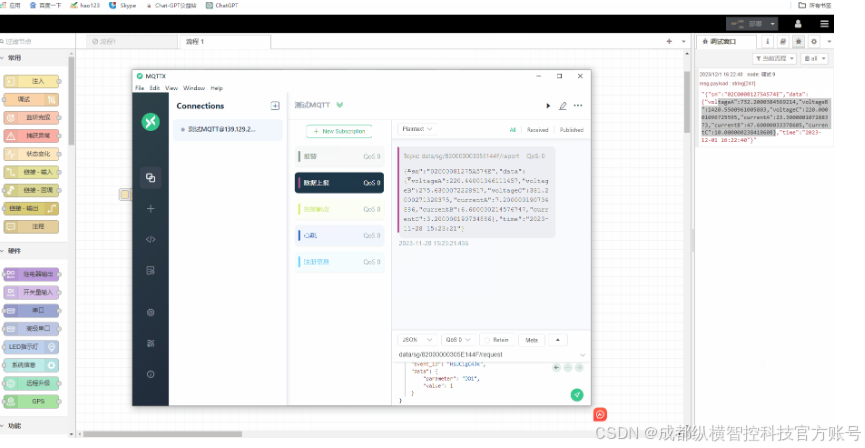The height and width of the screenshot is (448, 865).
Task: Select the GPS node in palette
Action: point(31,401)
